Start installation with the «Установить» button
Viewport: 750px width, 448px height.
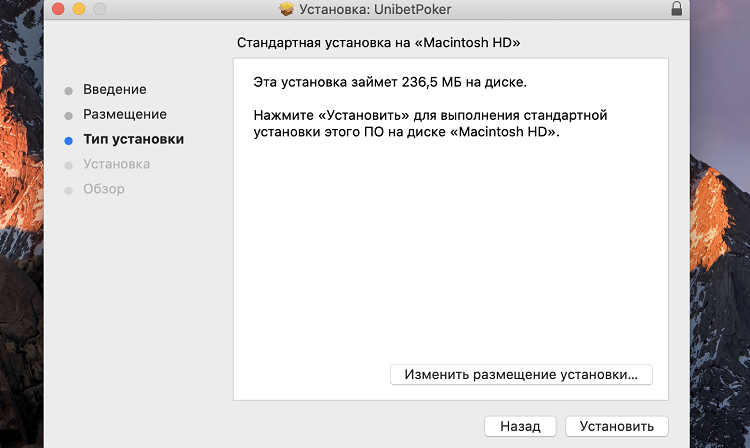click(x=616, y=426)
